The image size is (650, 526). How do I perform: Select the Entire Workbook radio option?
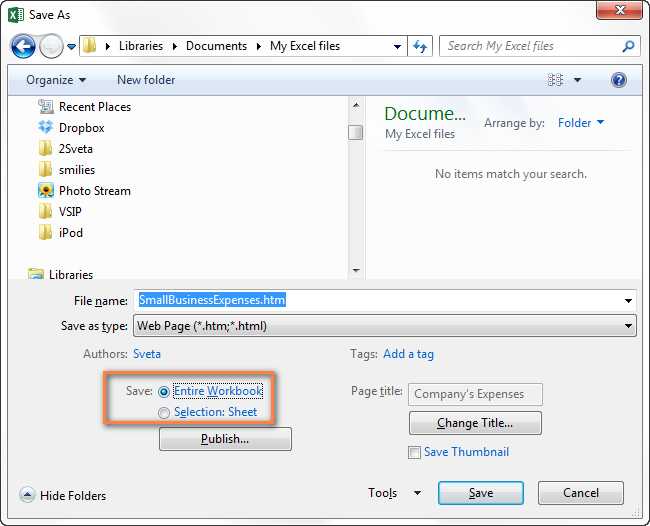[x=164, y=391]
